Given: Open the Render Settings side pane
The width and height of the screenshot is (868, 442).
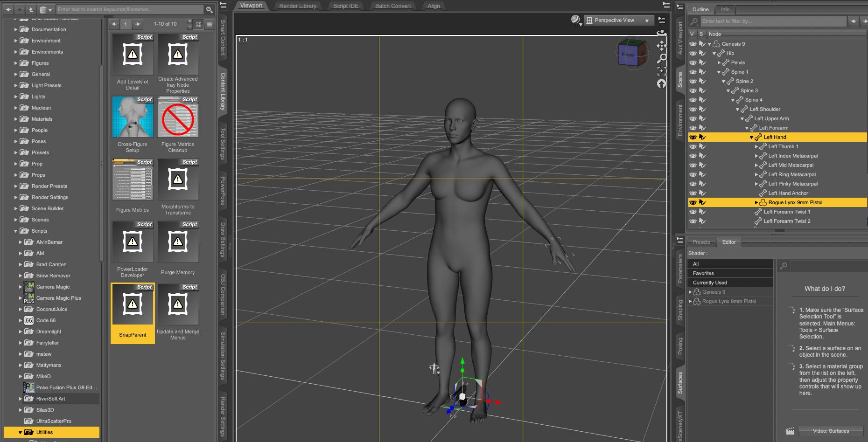Looking at the screenshot, I should (223, 416).
